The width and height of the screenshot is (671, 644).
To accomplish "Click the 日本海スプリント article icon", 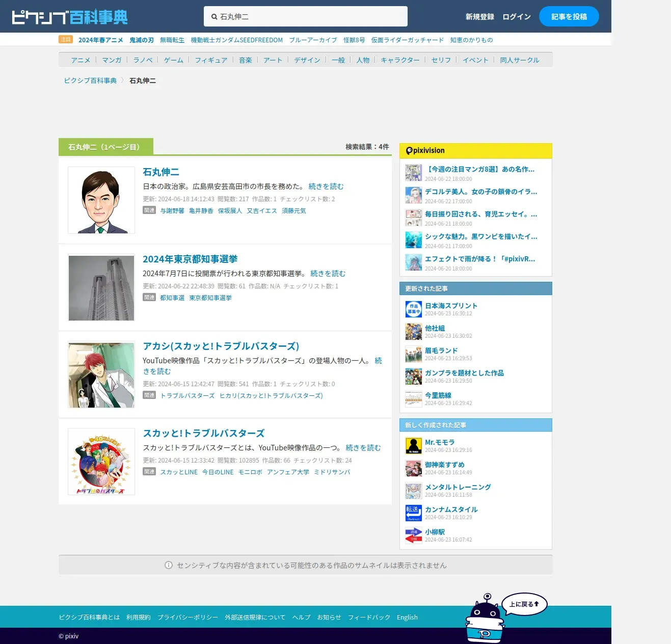I will [413, 309].
